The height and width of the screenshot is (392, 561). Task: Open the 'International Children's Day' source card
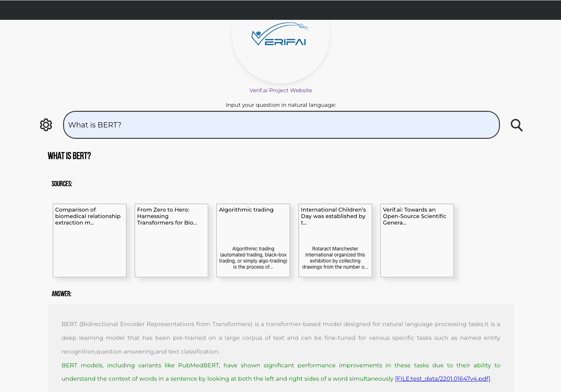[335, 240]
